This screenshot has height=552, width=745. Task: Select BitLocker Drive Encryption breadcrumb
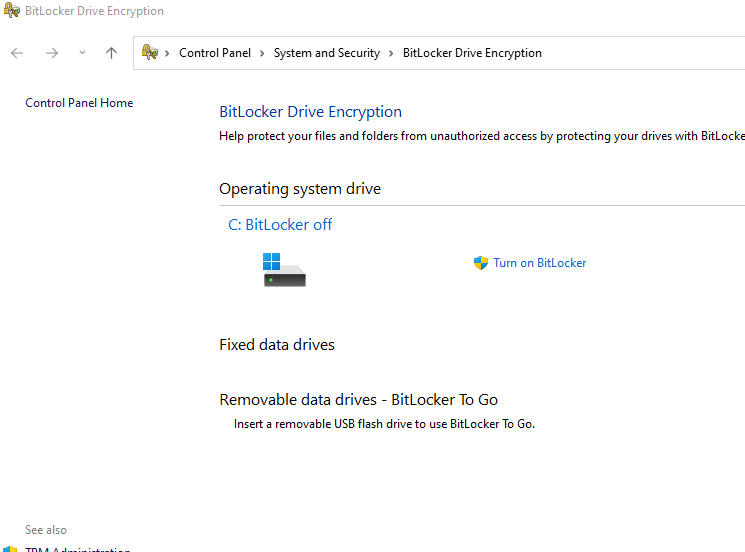[x=472, y=53]
